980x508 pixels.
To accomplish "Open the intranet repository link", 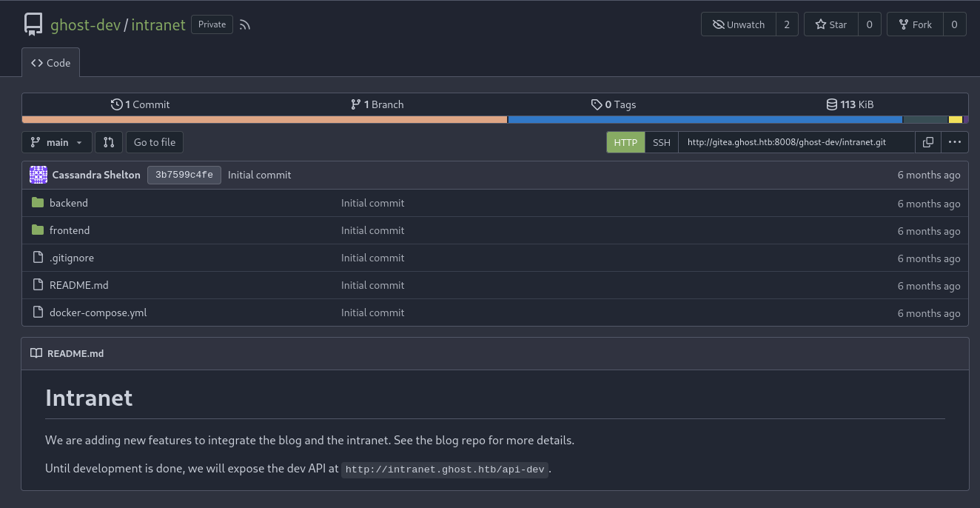I will point(158,24).
